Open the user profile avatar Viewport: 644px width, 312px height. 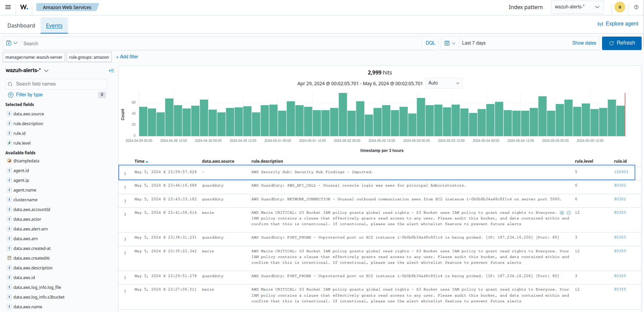point(620,7)
